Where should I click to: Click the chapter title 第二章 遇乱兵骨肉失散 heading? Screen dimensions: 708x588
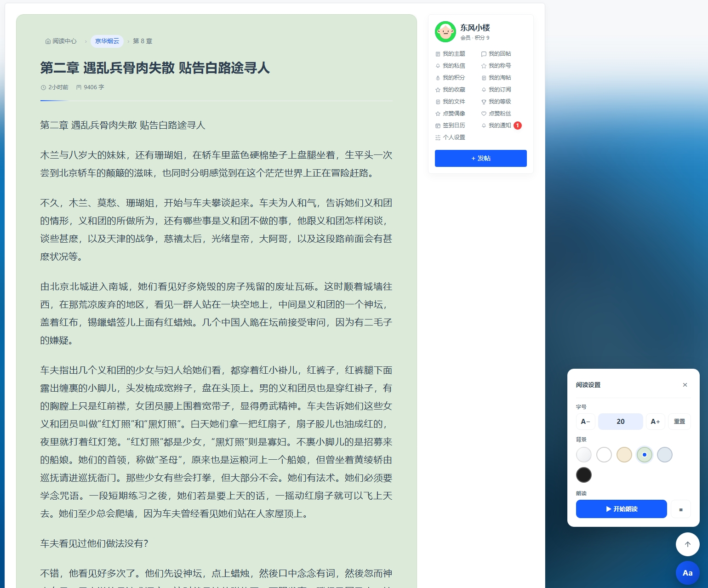click(x=155, y=68)
